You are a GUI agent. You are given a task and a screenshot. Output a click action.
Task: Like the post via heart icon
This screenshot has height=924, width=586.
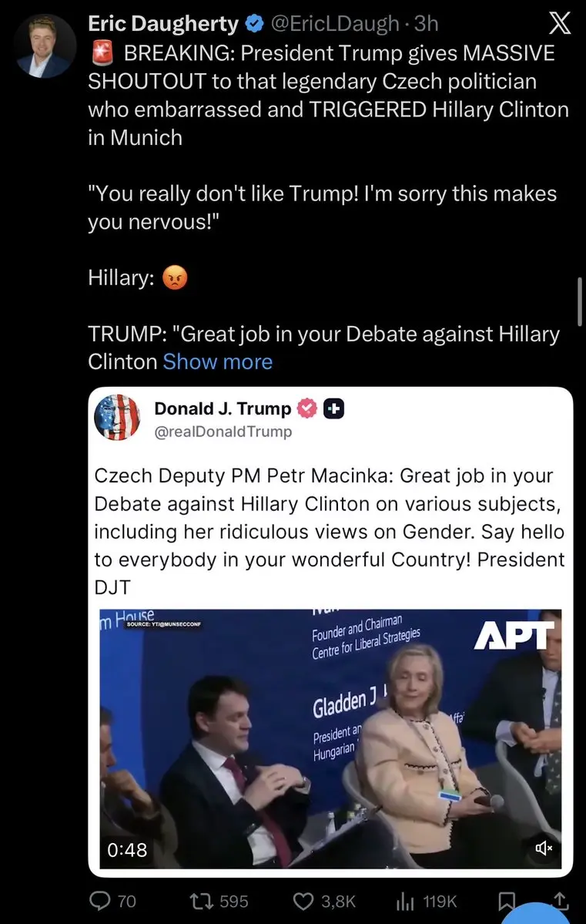(303, 901)
